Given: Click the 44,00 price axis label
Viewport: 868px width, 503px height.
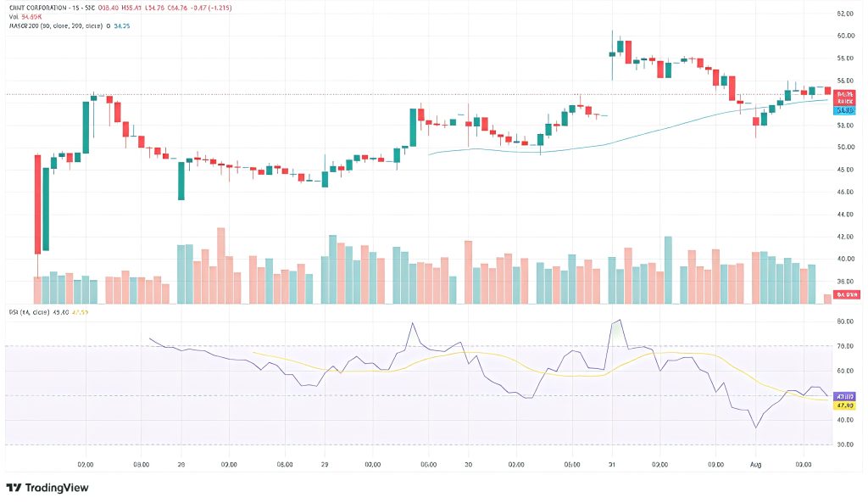Looking at the screenshot, I should (845, 215).
